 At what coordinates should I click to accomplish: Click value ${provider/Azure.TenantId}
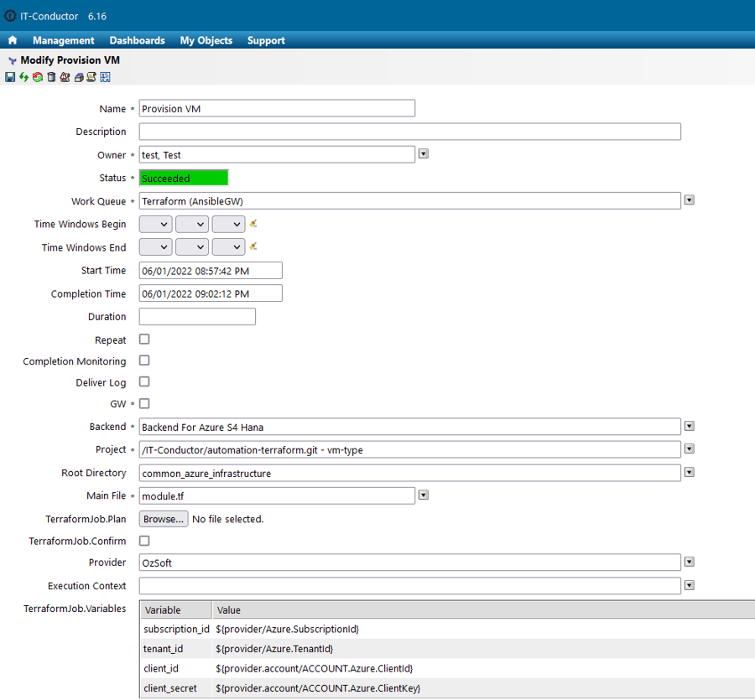click(x=274, y=649)
